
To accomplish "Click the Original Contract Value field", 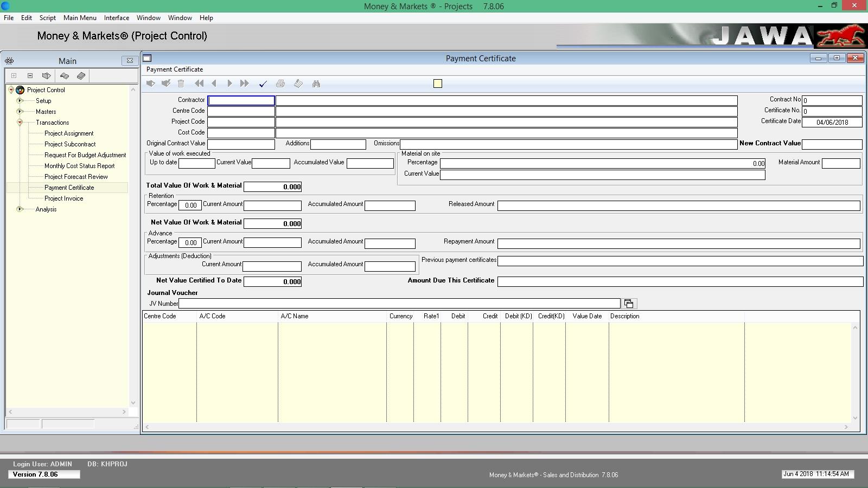I will [241, 144].
